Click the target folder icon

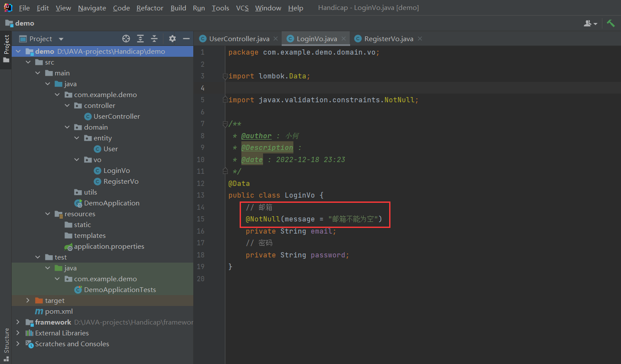click(39, 301)
